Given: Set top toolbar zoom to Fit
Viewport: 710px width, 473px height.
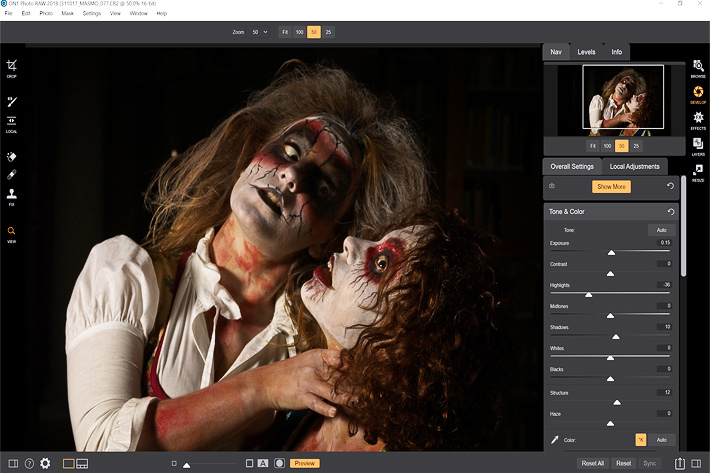Looking at the screenshot, I should (285, 32).
